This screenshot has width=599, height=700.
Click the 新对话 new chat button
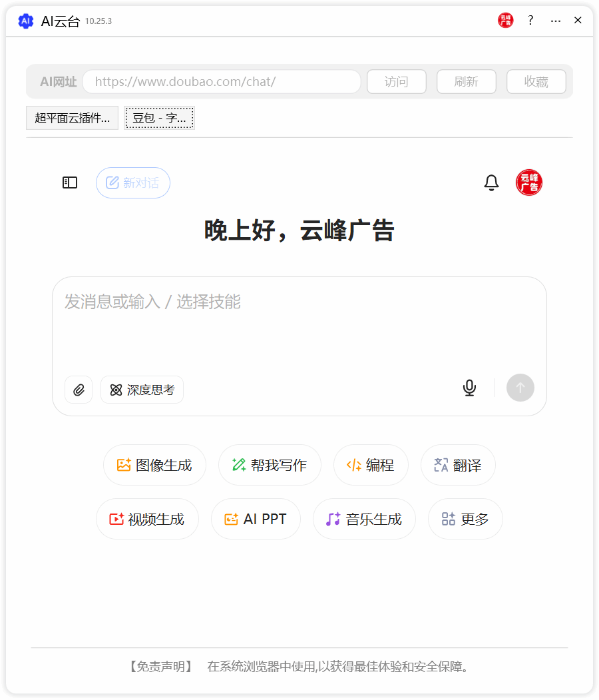pos(133,182)
